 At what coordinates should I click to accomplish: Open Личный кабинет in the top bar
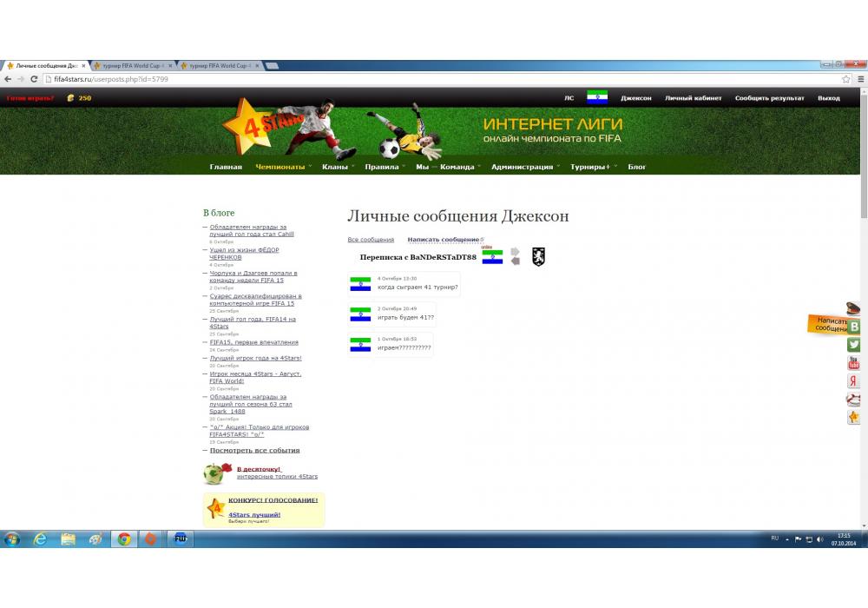693,98
